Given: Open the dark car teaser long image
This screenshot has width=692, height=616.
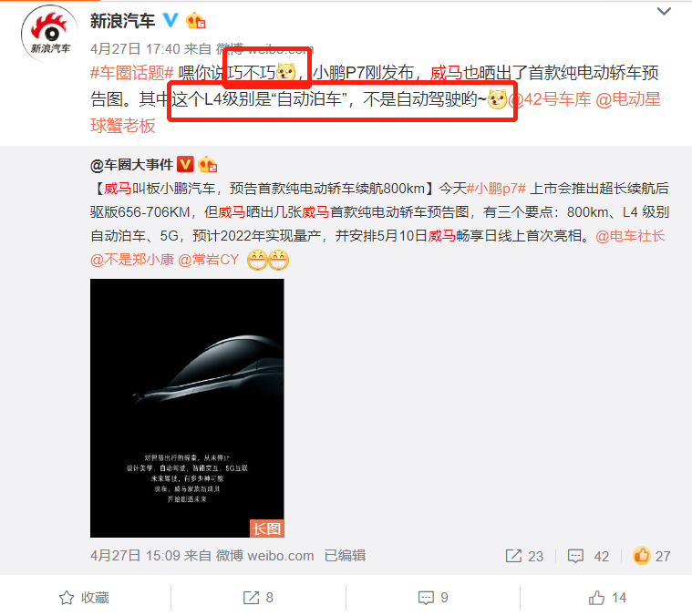Looking at the screenshot, I should (x=187, y=408).
